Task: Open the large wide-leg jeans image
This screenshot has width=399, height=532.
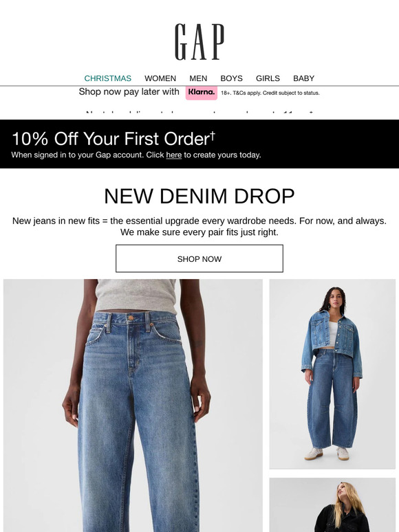Action: (133, 406)
